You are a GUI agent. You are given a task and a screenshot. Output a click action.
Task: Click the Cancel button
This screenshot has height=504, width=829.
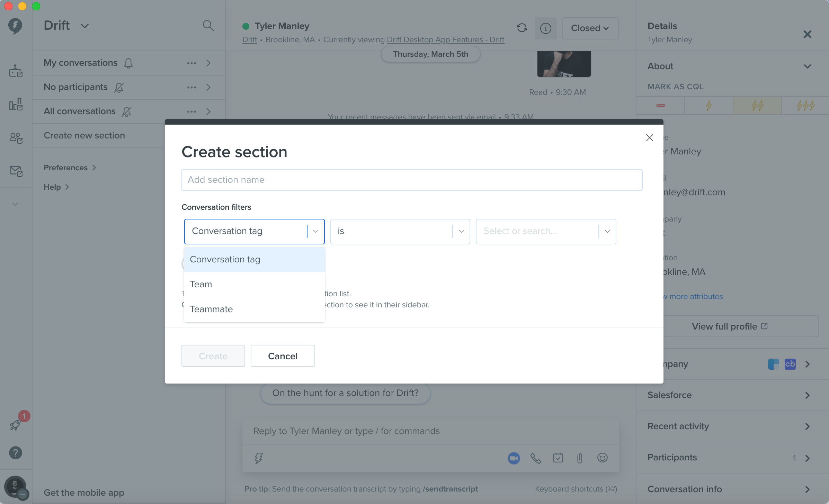283,356
